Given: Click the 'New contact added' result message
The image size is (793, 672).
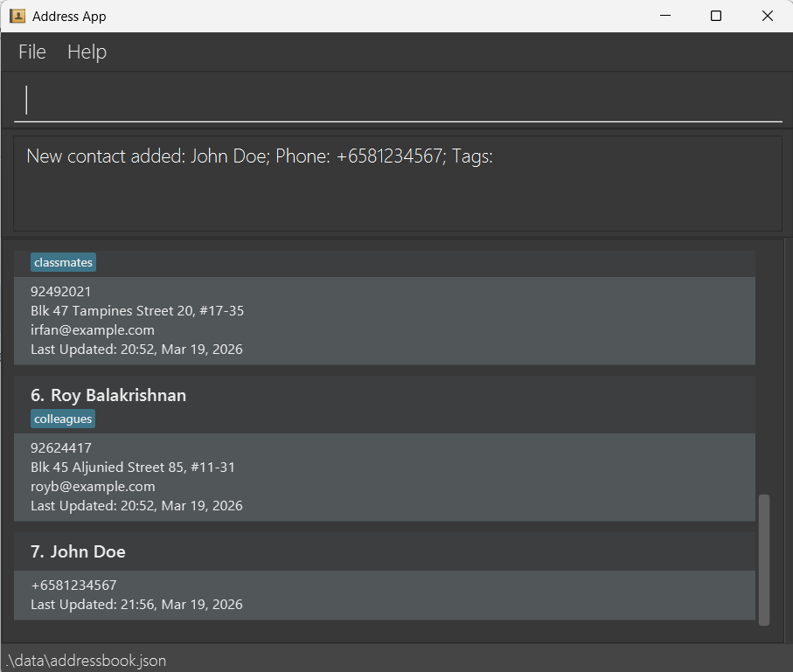Looking at the screenshot, I should coord(260,156).
